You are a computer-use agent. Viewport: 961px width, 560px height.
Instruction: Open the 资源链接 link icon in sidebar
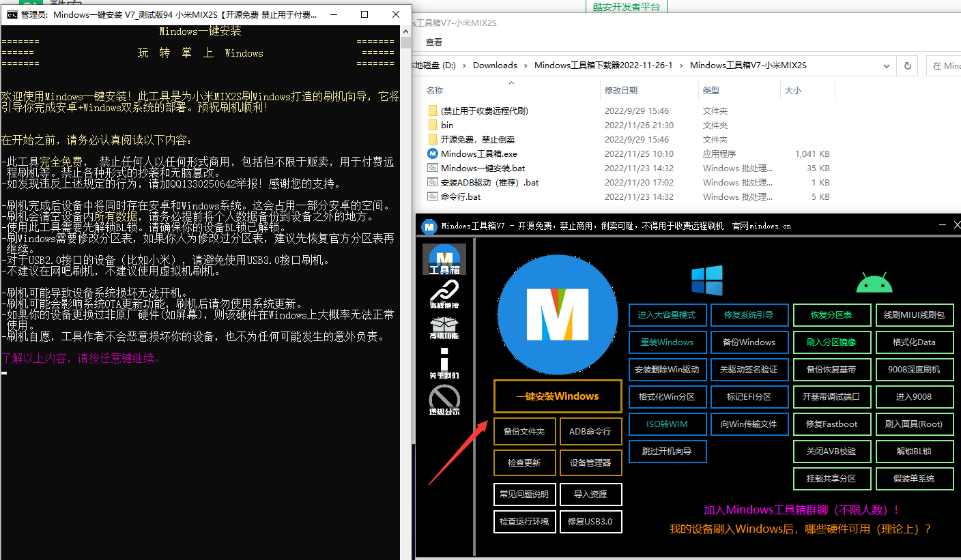pos(444,295)
